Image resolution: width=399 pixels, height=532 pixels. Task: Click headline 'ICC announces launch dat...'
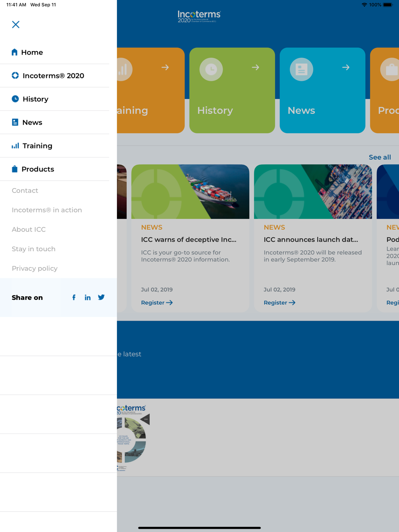point(311,240)
